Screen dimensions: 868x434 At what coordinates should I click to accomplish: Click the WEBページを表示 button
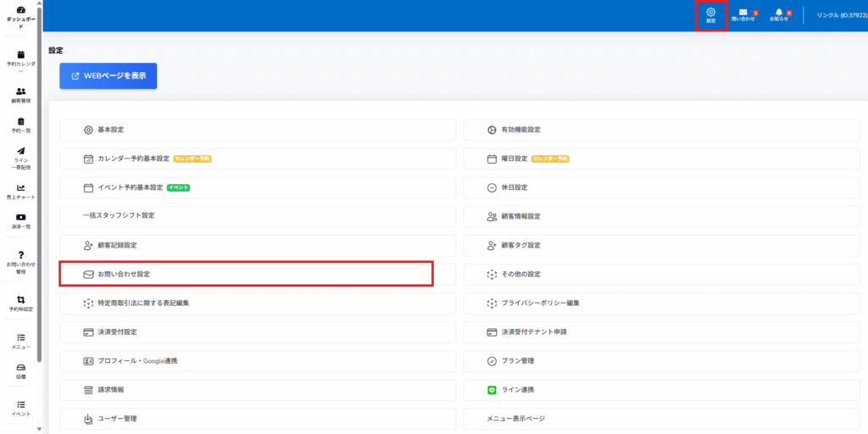tap(108, 75)
